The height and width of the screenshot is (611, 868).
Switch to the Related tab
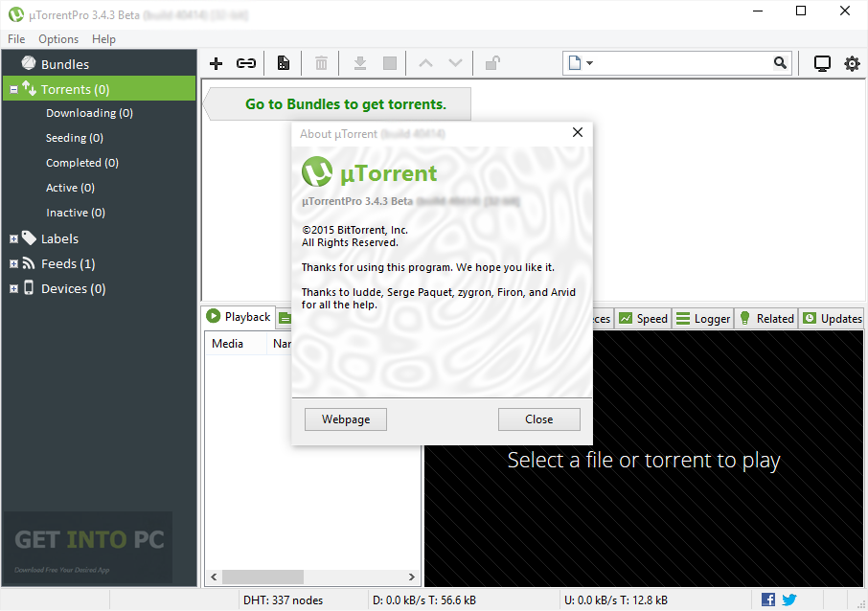point(766,319)
